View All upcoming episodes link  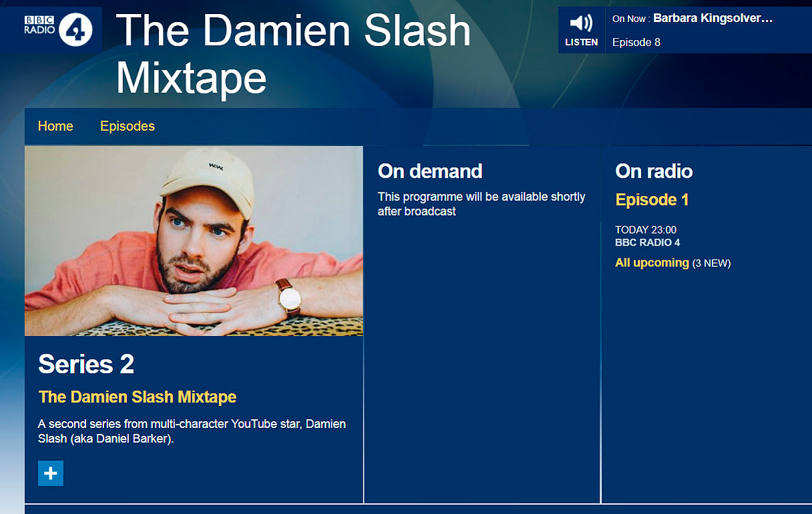[652, 262]
